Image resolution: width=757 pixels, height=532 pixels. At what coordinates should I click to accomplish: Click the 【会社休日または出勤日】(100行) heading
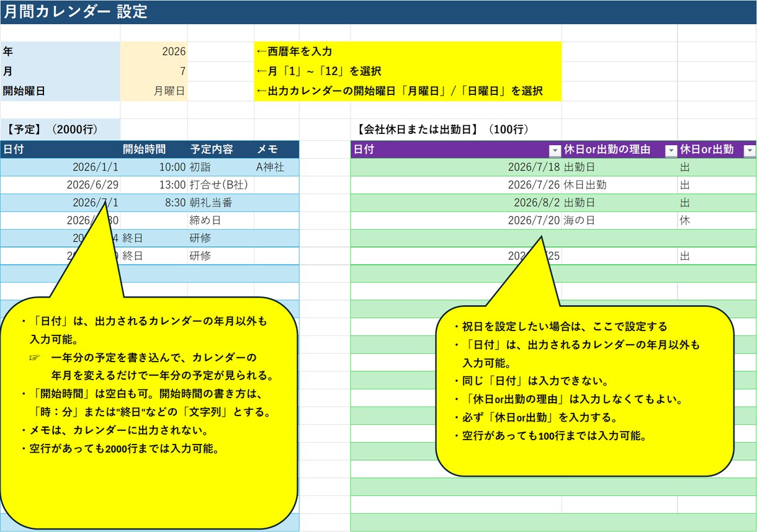click(x=442, y=130)
